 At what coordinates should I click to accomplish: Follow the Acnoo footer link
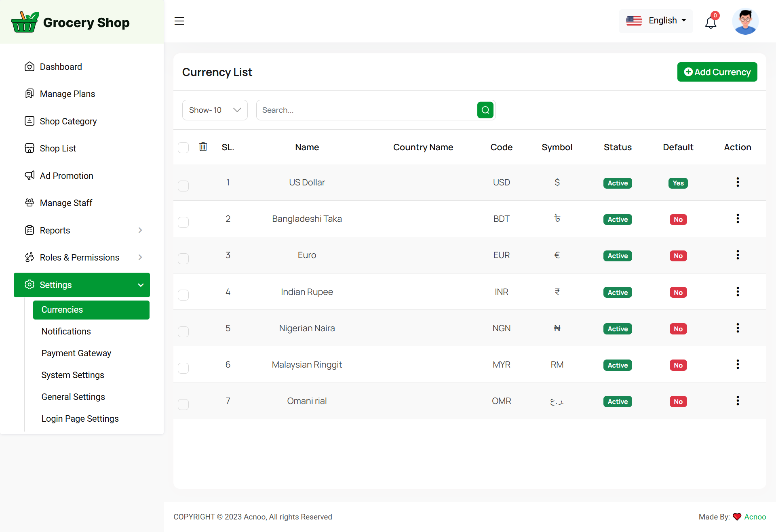click(755, 517)
